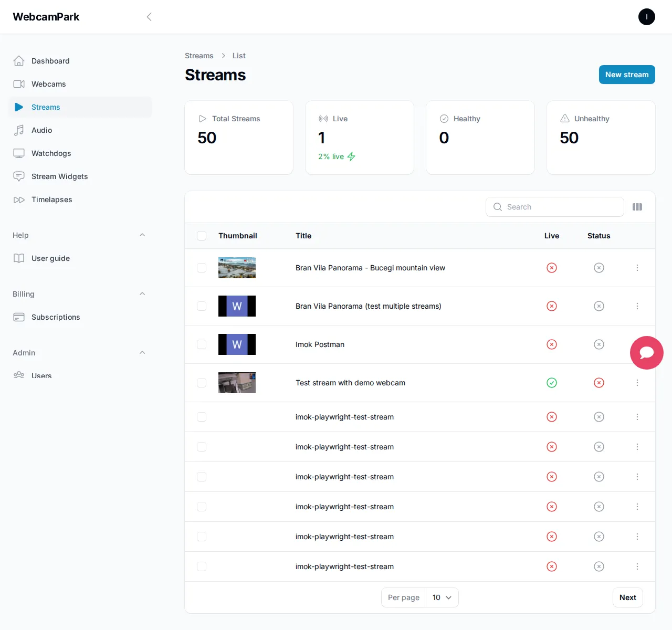Image resolution: width=672 pixels, height=630 pixels.
Task: Go to the Next page
Action: pyautogui.click(x=627, y=597)
